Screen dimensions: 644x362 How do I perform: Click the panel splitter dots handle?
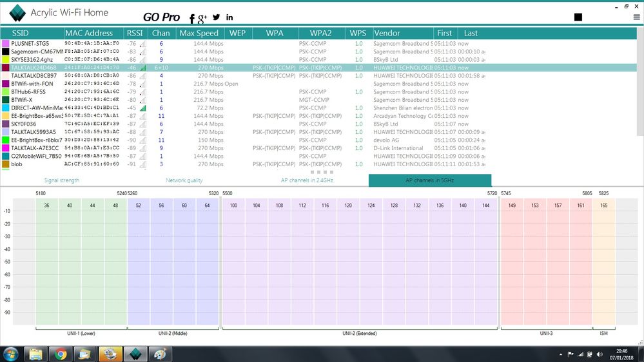tap(322, 172)
